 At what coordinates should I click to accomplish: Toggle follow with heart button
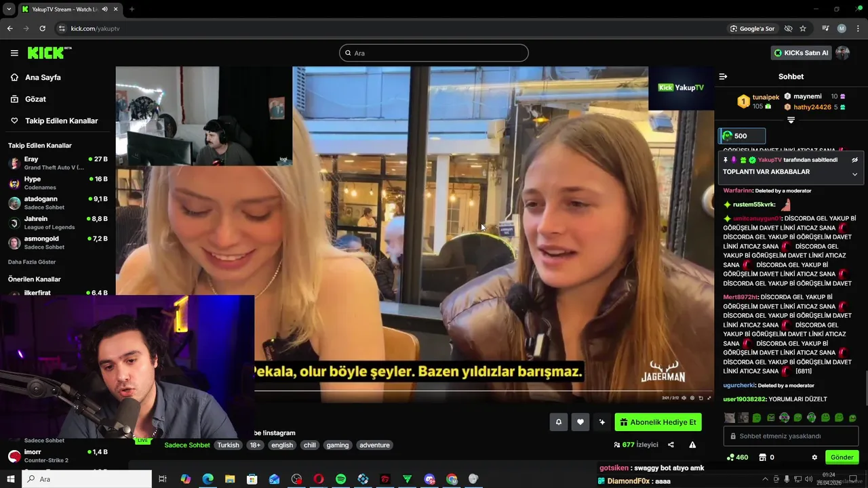tap(580, 422)
